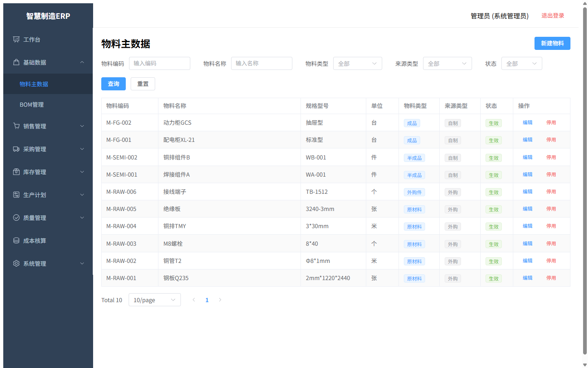The image size is (588, 368).
Task: Go to next page arrow in pagination
Action: [220, 300]
